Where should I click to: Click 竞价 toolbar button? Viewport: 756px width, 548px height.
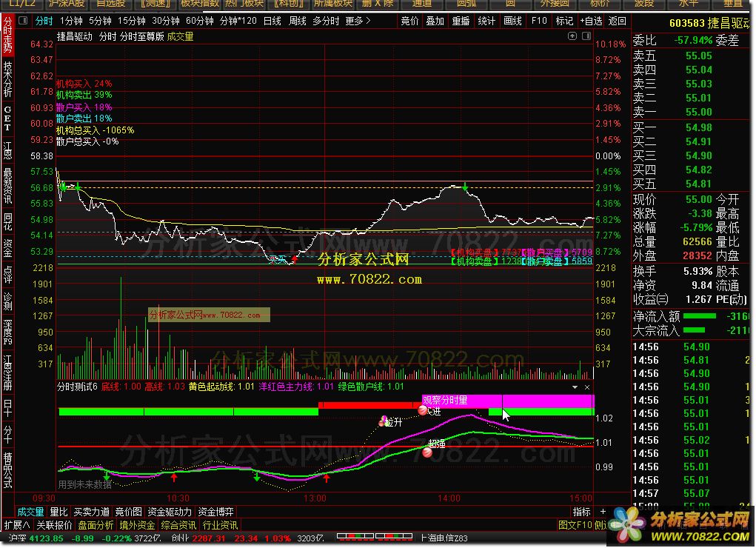coord(409,21)
